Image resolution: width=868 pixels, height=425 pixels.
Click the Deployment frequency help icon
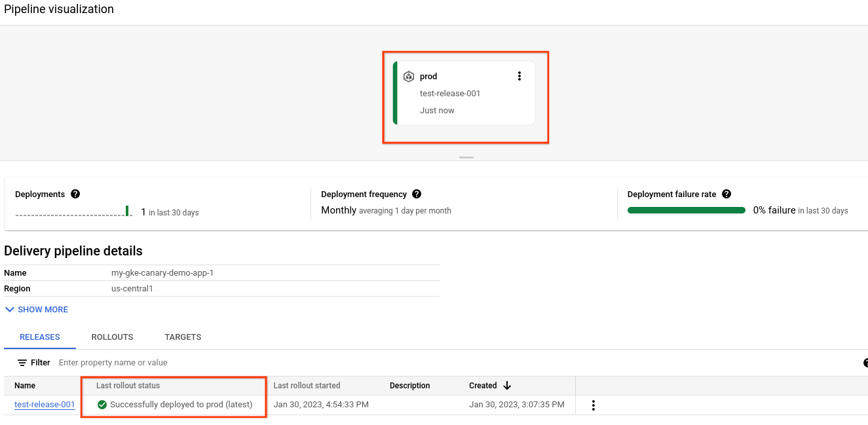click(417, 194)
